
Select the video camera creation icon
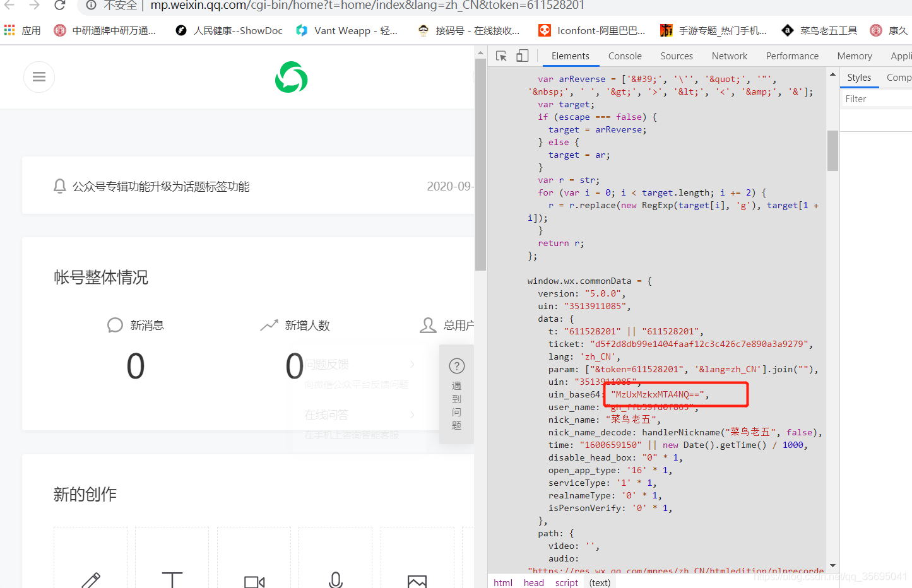[254, 581]
